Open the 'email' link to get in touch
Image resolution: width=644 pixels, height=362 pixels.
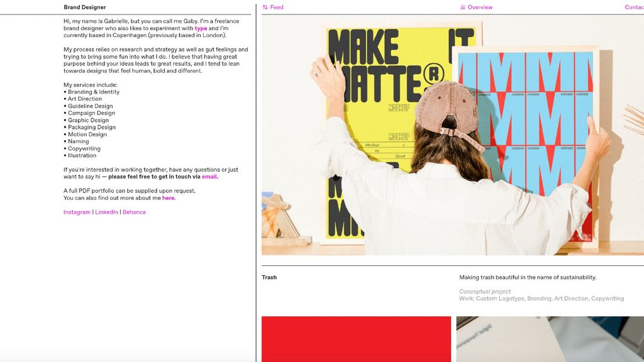point(209,177)
